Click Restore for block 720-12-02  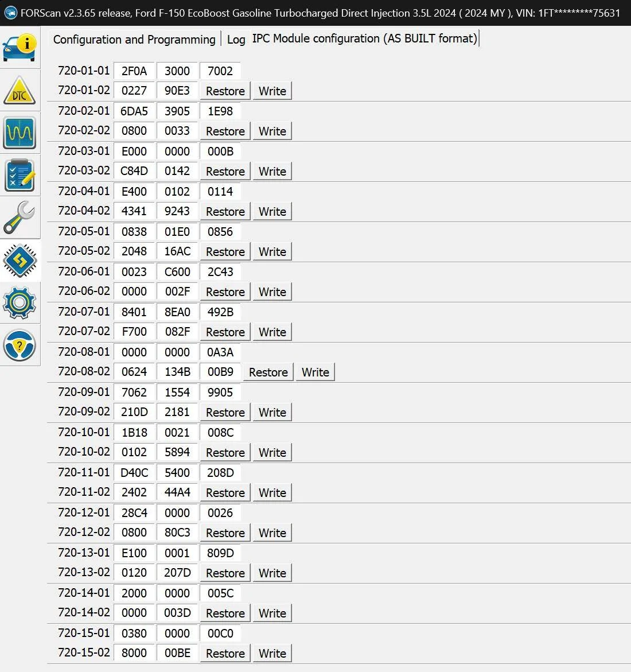[x=225, y=533]
